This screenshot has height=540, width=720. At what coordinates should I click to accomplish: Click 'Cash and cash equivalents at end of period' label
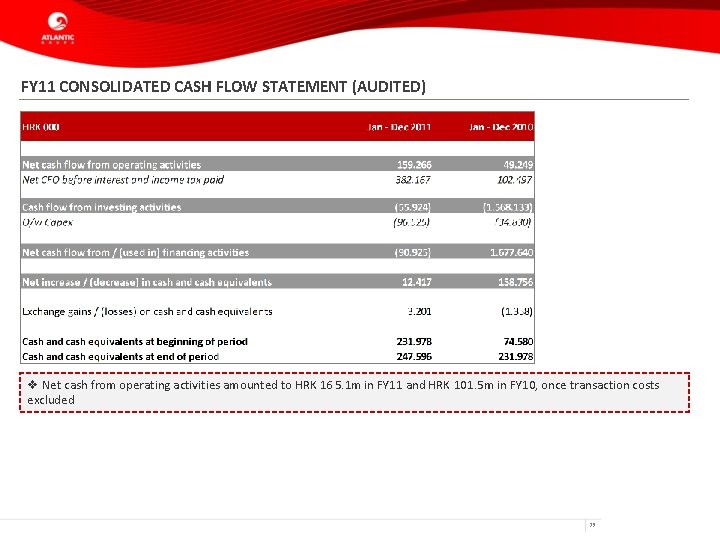pos(120,356)
